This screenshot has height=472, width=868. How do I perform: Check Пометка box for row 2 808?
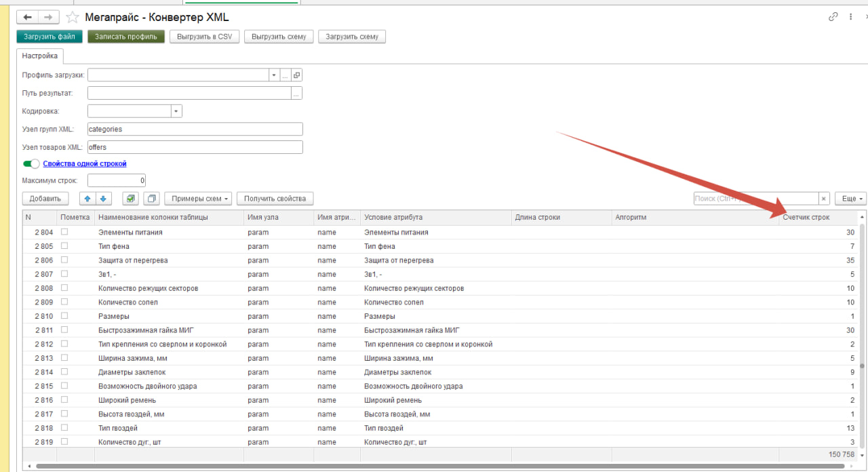tap(65, 288)
